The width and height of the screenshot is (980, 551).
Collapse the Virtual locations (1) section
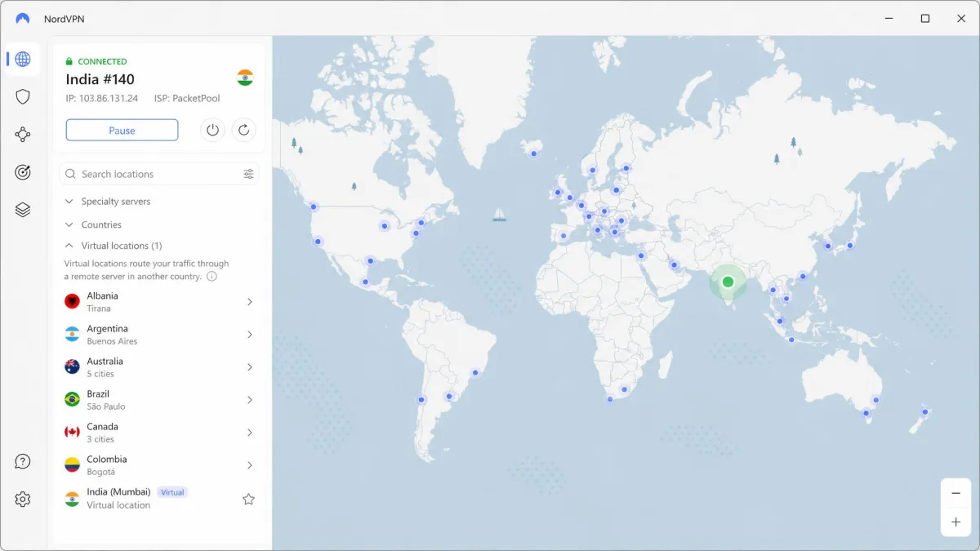(113, 246)
